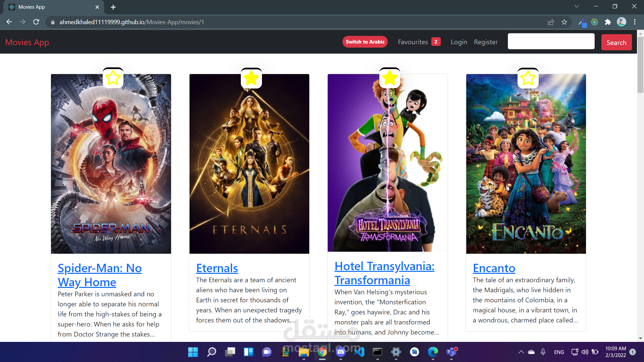Open the Eternals title link
Screen dimensions: 644x362
[217, 268]
